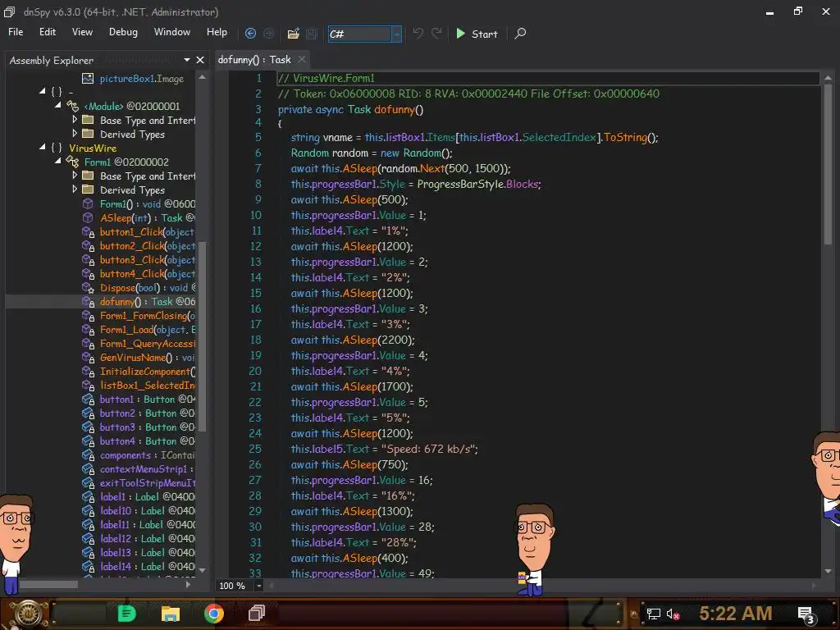This screenshot has height=630, width=840.
Task: Click the Assembly Explorer vertical scrollbar thumb
Action: [202, 336]
